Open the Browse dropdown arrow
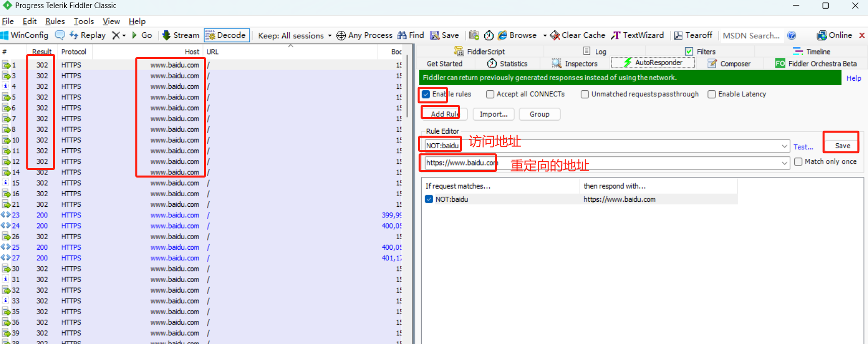 (x=545, y=36)
